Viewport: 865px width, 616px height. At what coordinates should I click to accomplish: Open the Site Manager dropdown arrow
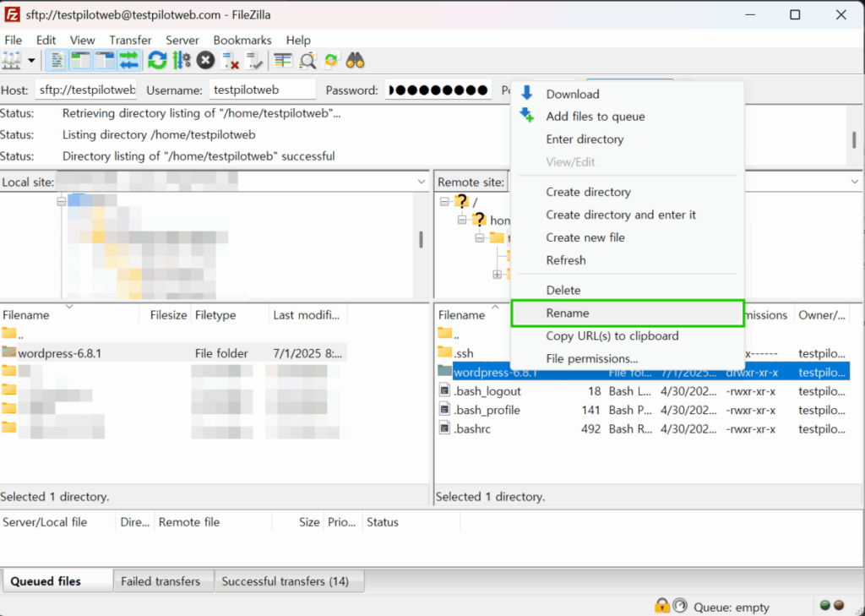pos(31,60)
